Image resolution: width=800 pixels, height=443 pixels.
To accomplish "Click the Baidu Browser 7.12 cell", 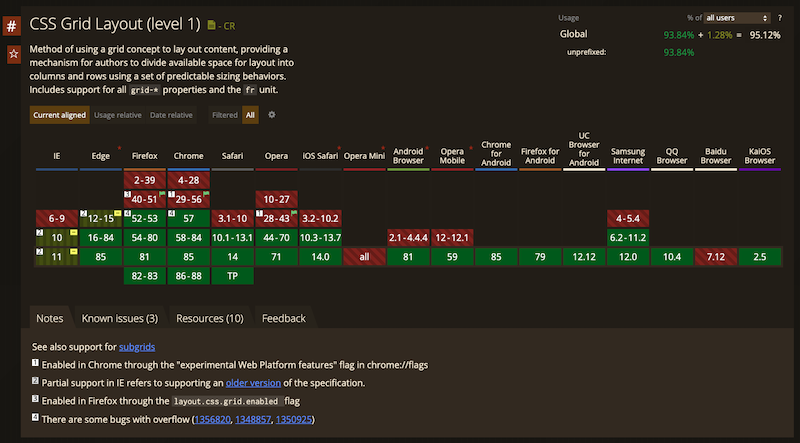I will coord(715,257).
